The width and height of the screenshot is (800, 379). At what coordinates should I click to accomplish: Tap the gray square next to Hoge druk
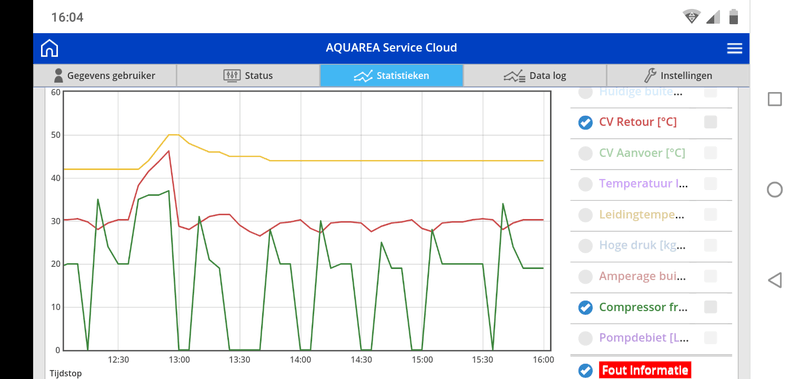tap(710, 245)
